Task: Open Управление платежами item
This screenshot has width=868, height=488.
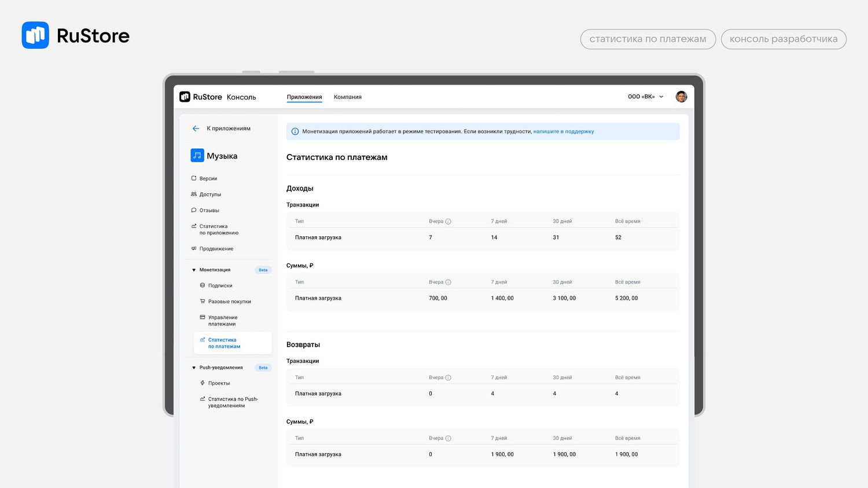Action: pyautogui.click(x=223, y=321)
